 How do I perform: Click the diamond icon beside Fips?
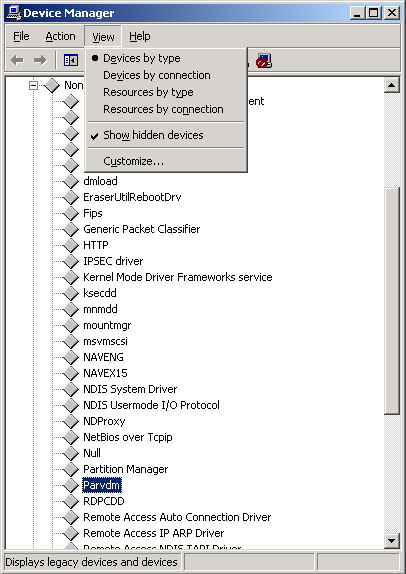pyautogui.click(x=71, y=213)
